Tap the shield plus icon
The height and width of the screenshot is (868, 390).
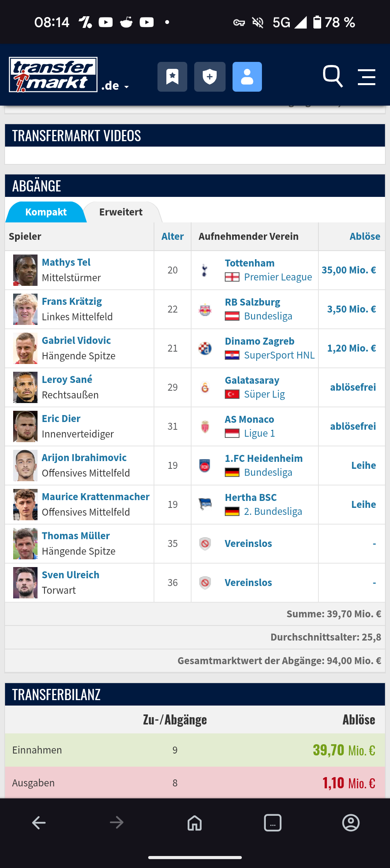pyautogui.click(x=210, y=77)
